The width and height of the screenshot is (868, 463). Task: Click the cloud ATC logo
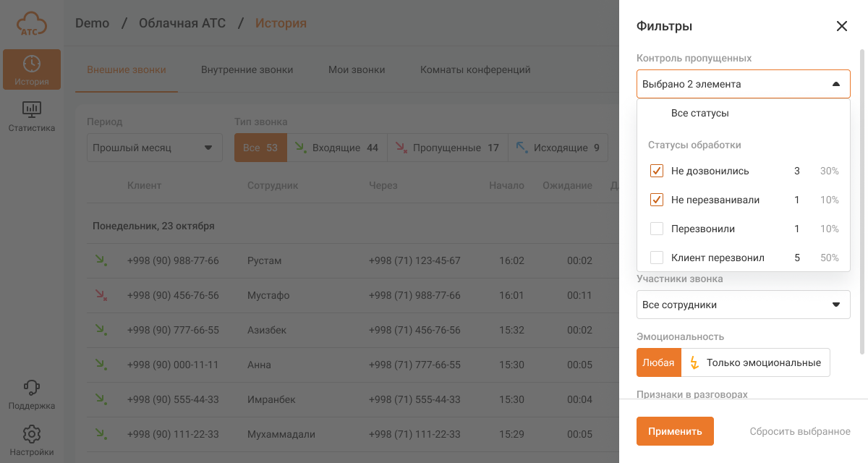pos(32,24)
